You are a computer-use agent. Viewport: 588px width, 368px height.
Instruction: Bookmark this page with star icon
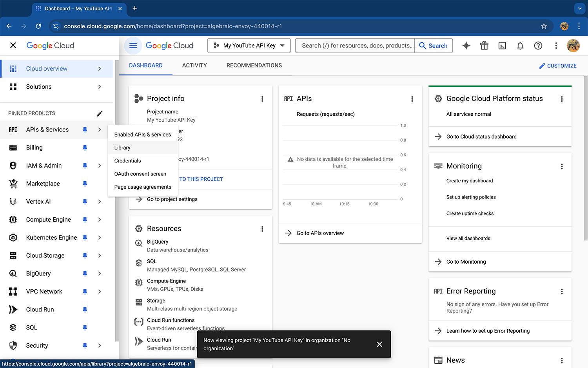(x=544, y=26)
